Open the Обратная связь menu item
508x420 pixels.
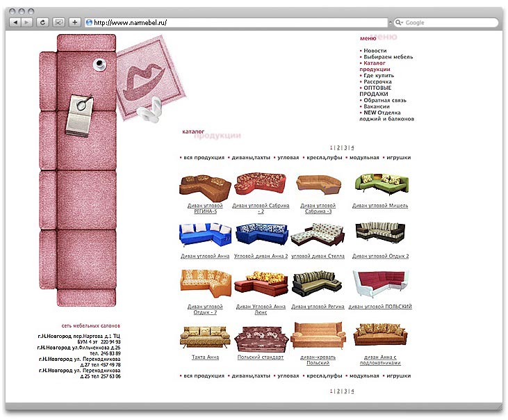click(384, 100)
